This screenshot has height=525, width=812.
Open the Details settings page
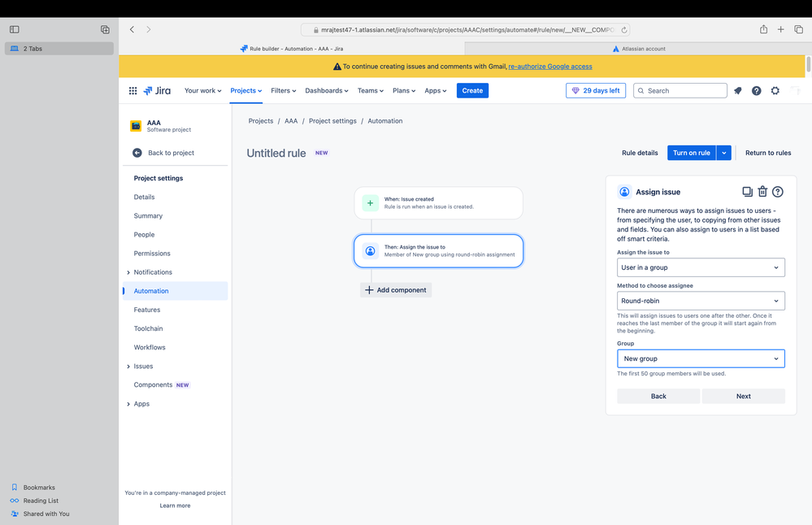(x=144, y=197)
